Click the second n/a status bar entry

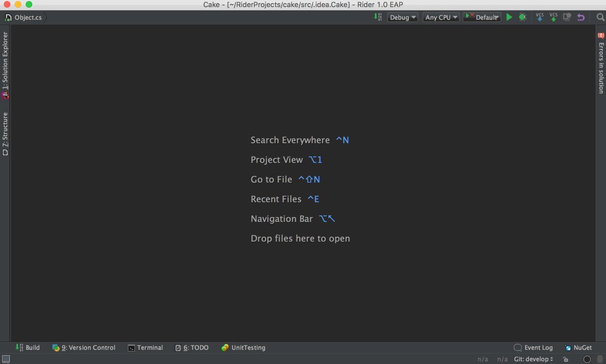pos(502,359)
